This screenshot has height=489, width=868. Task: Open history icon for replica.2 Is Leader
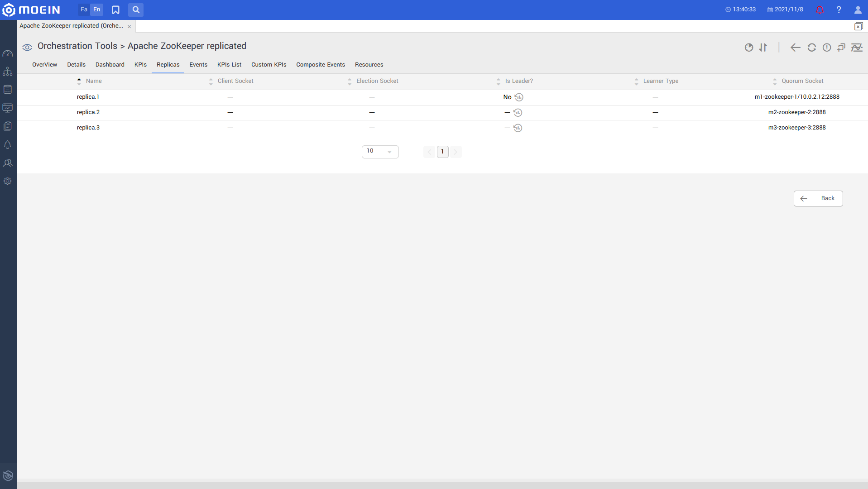tap(518, 113)
